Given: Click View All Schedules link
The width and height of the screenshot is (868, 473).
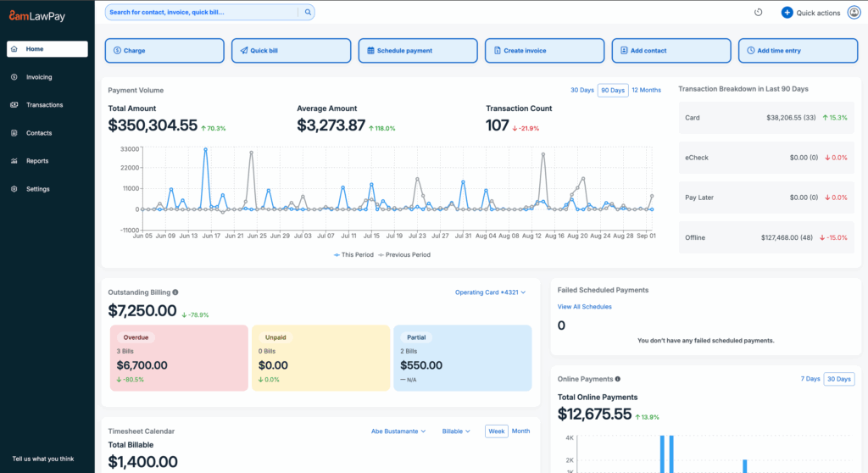Looking at the screenshot, I should pyautogui.click(x=584, y=307).
